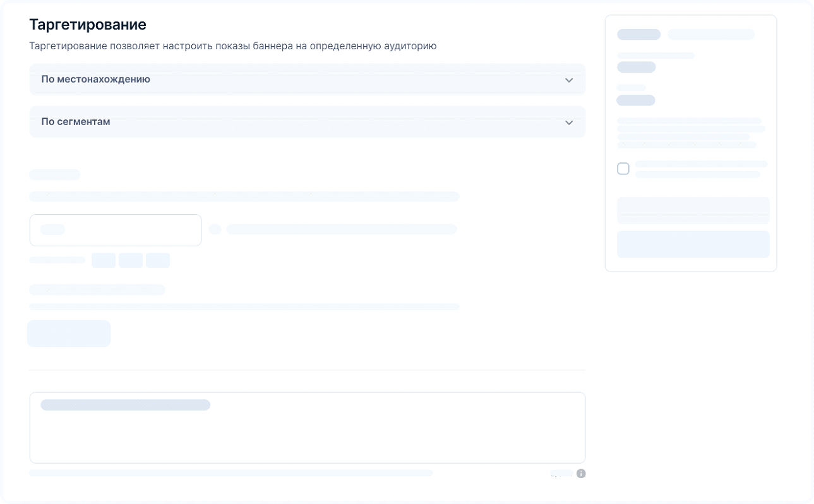Viewport: 814px width, 504px height.
Task: Click the placeholder title inside the text area
Action: (125, 405)
